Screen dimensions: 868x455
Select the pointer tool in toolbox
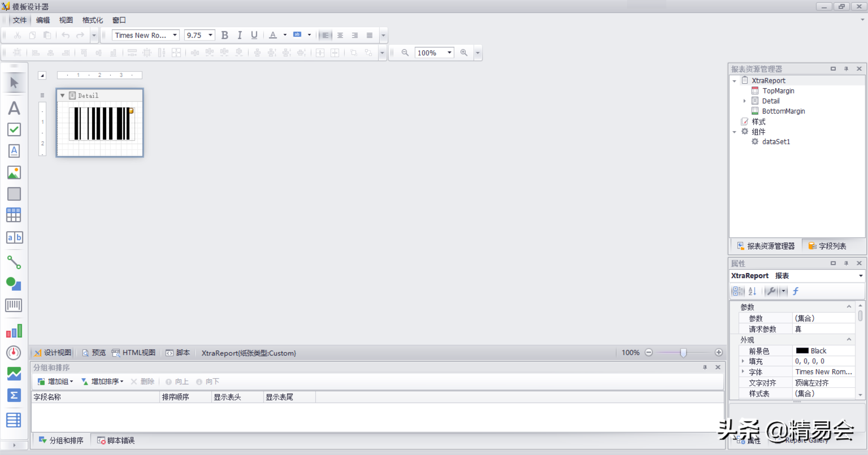click(14, 83)
